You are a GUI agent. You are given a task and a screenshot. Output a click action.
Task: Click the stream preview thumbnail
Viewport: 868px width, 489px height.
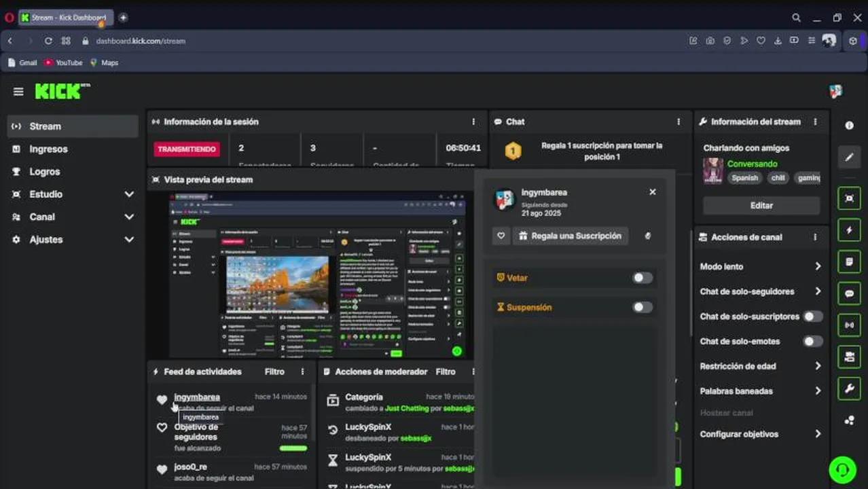(x=317, y=274)
